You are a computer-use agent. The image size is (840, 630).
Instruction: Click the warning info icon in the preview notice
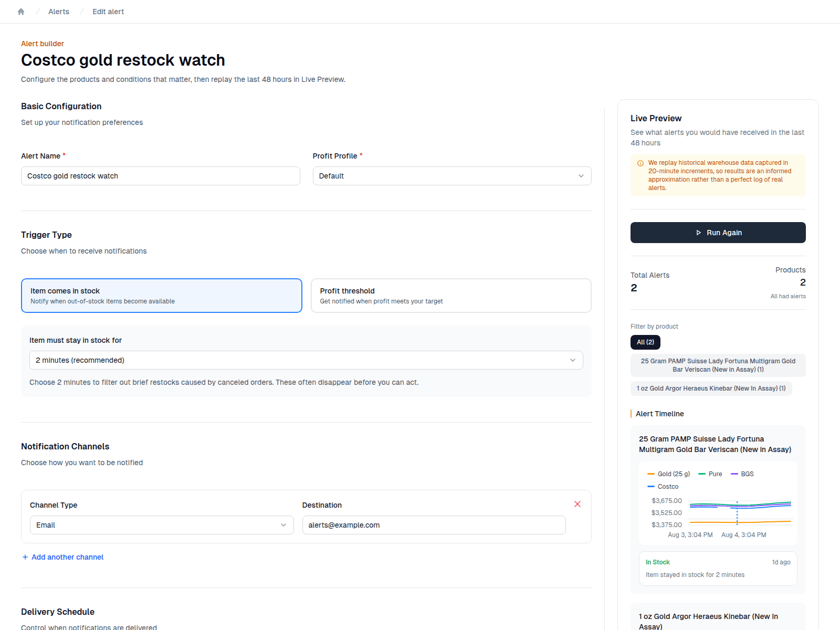[640, 163]
